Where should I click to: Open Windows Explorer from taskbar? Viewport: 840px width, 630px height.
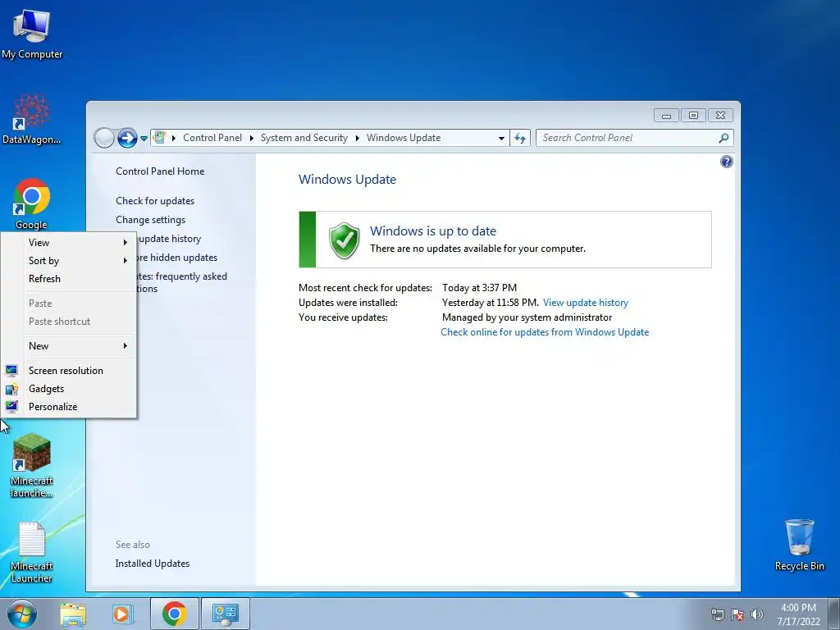coord(73,614)
